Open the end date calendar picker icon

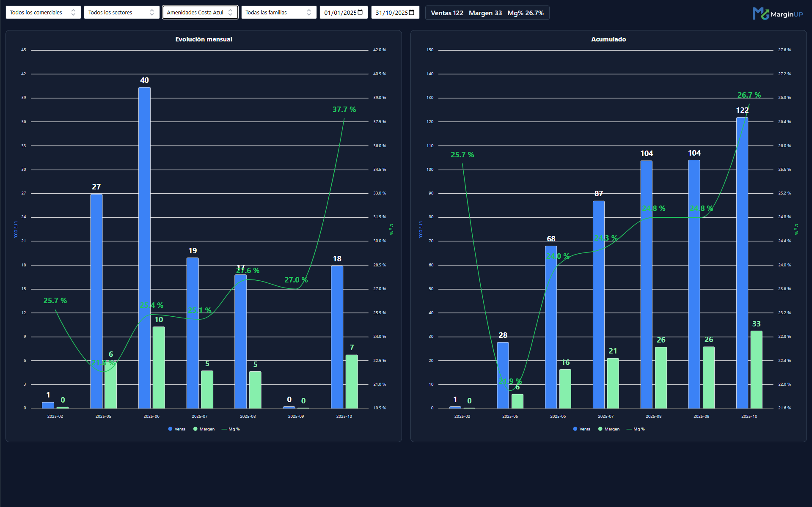(412, 12)
